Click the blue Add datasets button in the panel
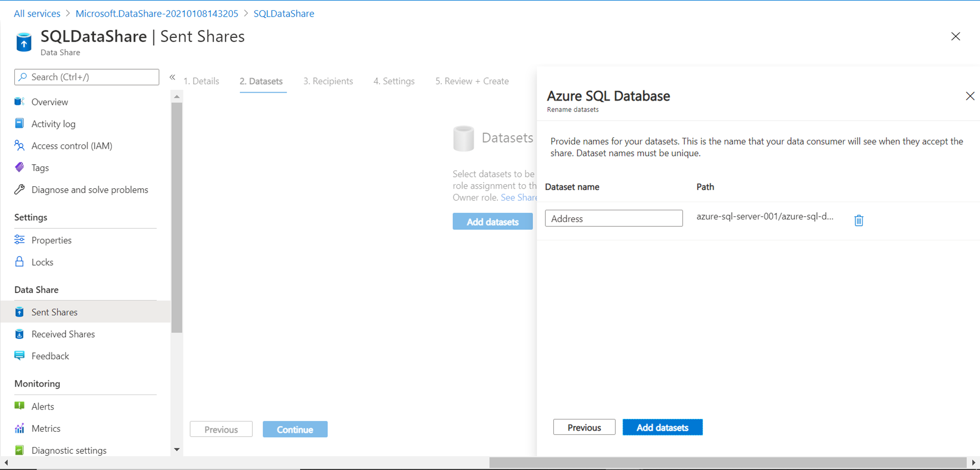The image size is (980, 470). pyautogui.click(x=662, y=427)
